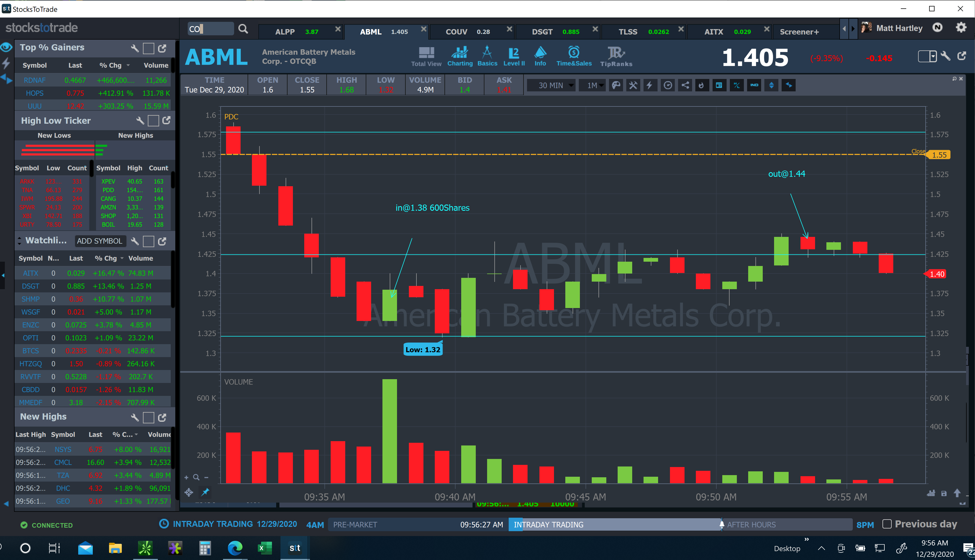Open Level II quotes

point(514,57)
